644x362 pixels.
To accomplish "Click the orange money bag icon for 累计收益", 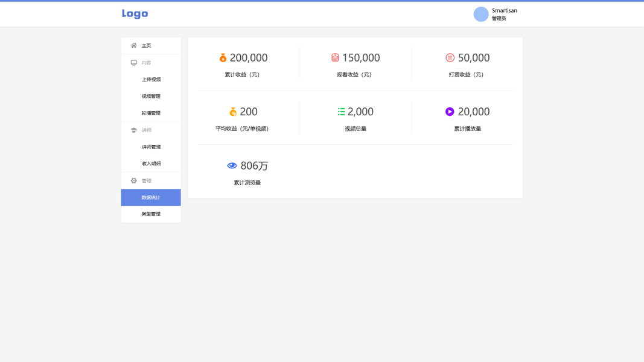I will (223, 58).
